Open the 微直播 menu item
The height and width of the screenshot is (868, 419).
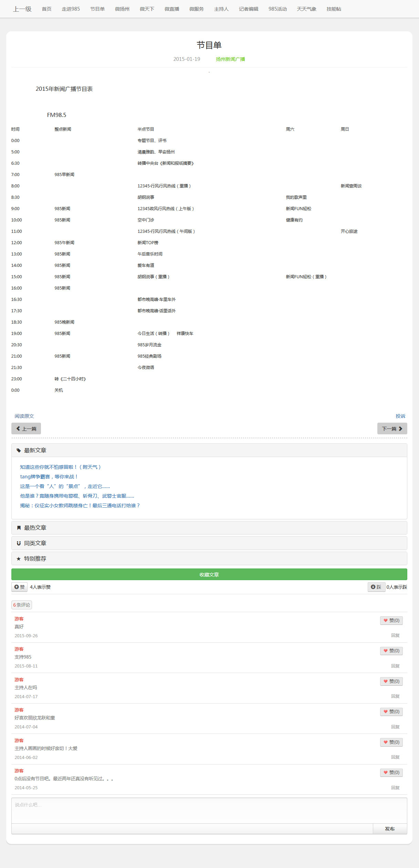click(172, 9)
